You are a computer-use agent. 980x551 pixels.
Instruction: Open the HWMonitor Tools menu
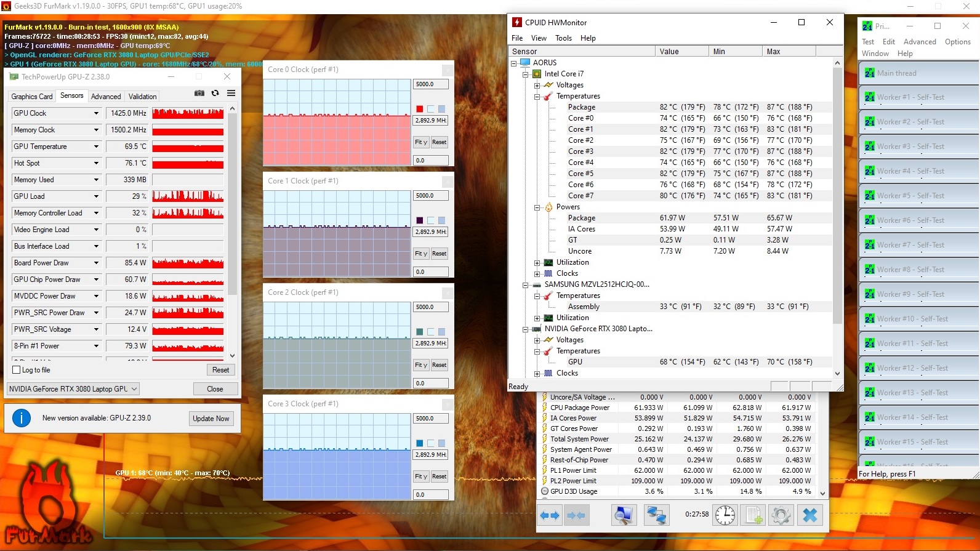563,38
